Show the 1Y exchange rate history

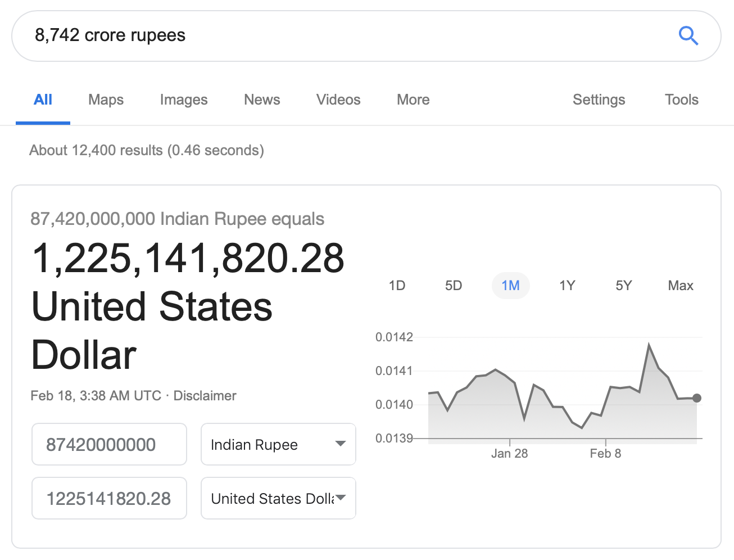[x=567, y=286]
